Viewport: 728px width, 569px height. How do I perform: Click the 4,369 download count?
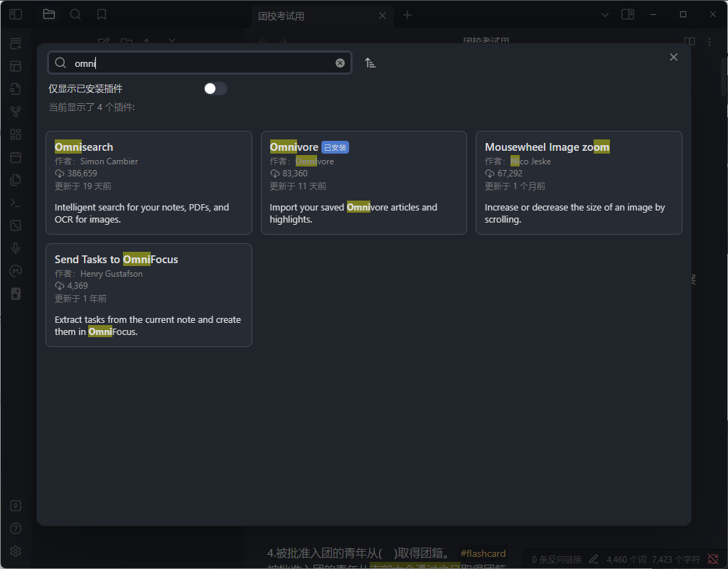coord(77,286)
